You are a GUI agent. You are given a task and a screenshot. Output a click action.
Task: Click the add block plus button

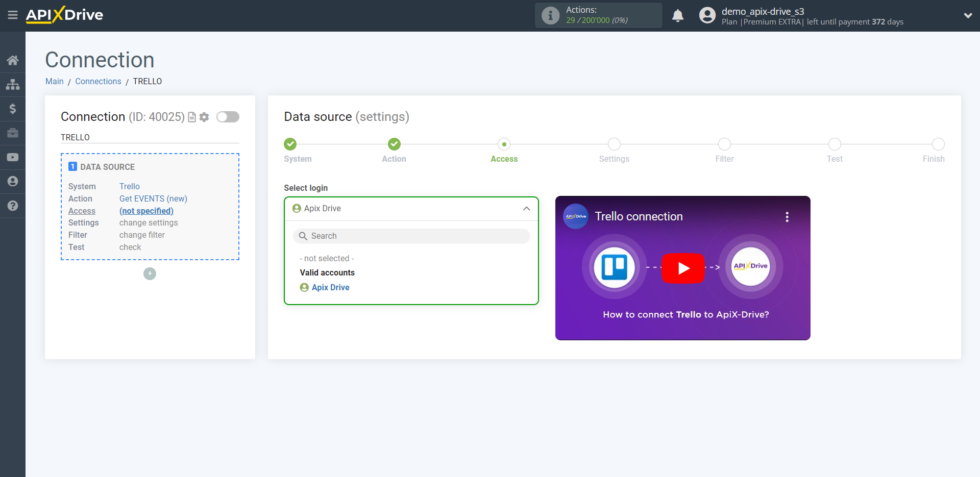tap(150, 274)
